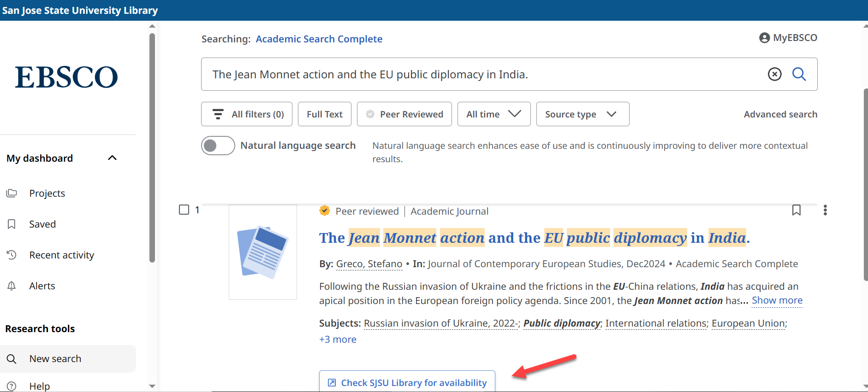868x392 pixels.
Task: Toggle Natural language search switch
Action: [x=218, y=146]
